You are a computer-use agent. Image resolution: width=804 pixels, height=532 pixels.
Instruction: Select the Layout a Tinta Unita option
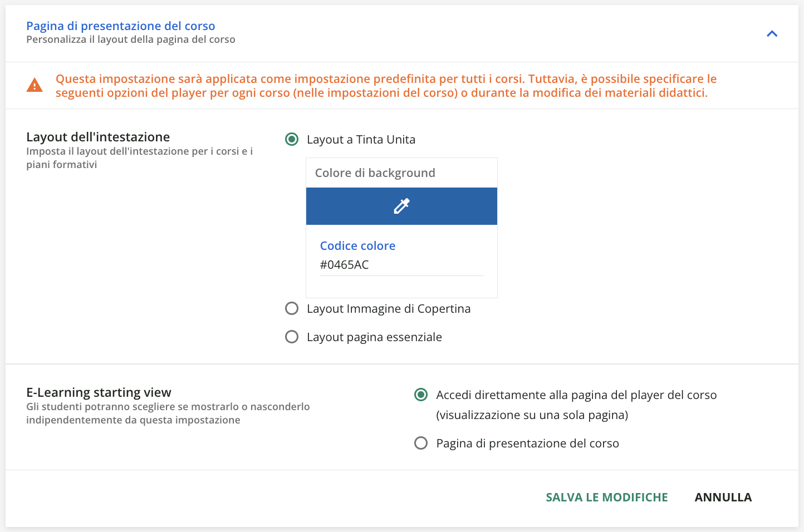pyautogui.click(x=292, y=139)
